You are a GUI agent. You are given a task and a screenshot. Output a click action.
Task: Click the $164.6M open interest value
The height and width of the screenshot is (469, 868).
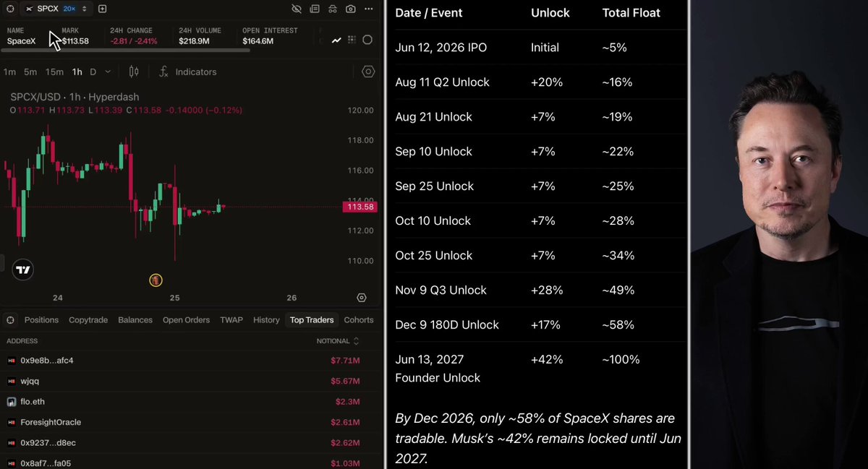coord(258,41)
